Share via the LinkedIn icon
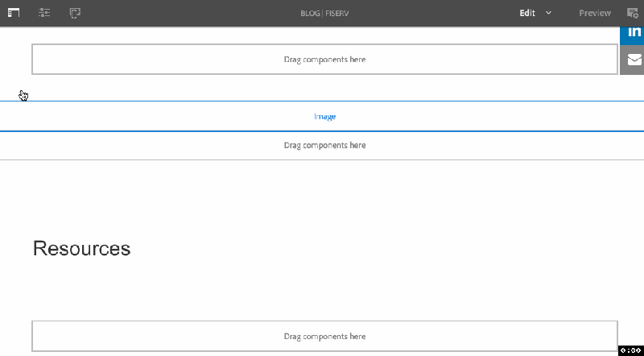The height and width of the screenshot is (356, 644). [634, 33]
